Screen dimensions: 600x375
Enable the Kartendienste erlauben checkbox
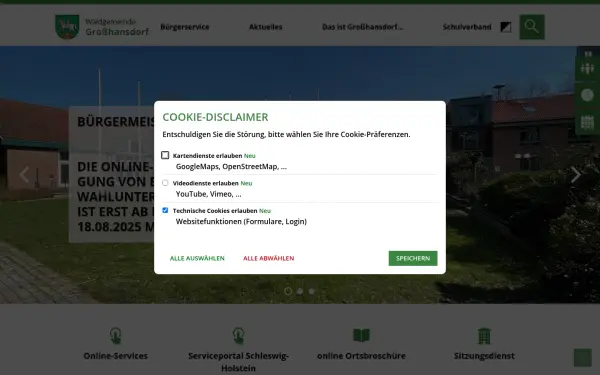(165, 155)
